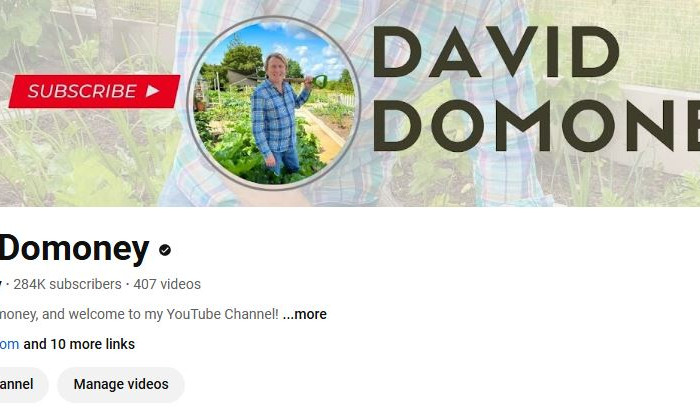Open the 'and 10 more links' list

coord(79,344)
